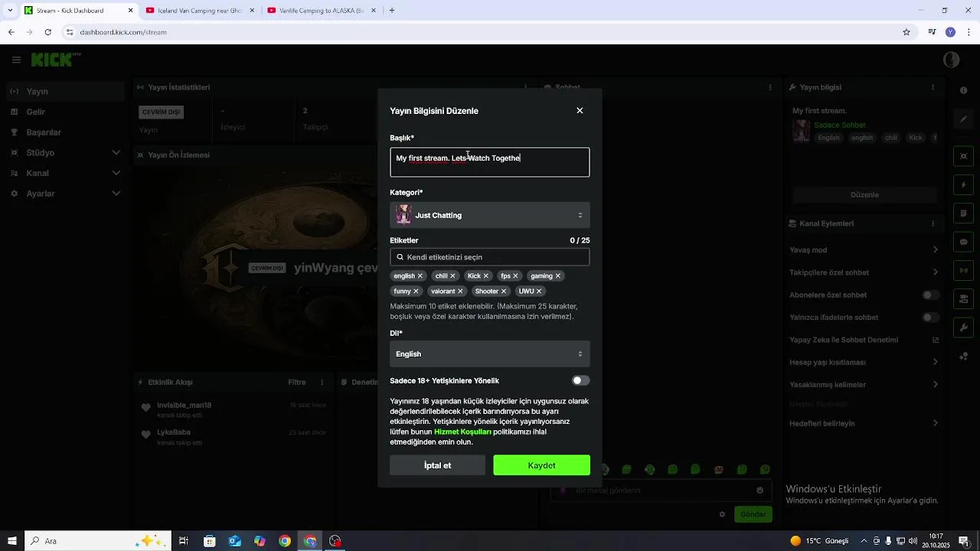Open Task View on the taskbar
This screenshot has height=551, width=980.
pos(184,541)
